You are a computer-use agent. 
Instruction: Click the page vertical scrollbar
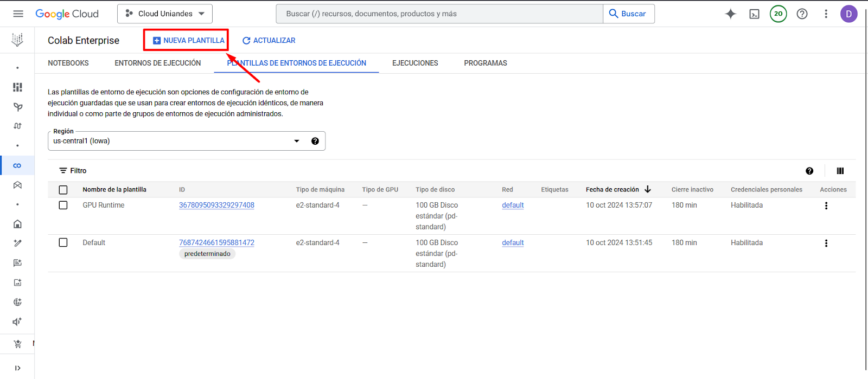tap(866, 190)
